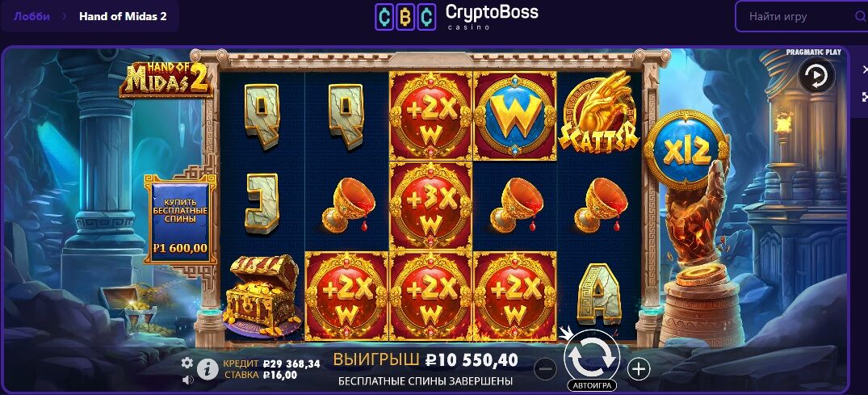This screenshot has height=395, width=868.
Task: Increase bet with plus button
Action: pos(638,368)
